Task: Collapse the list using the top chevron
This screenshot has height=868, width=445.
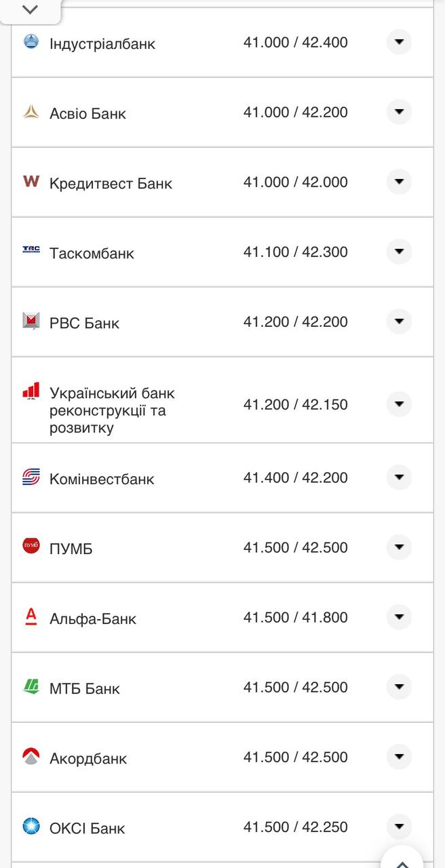Action: pyautogui.click(x=28, y=9)
